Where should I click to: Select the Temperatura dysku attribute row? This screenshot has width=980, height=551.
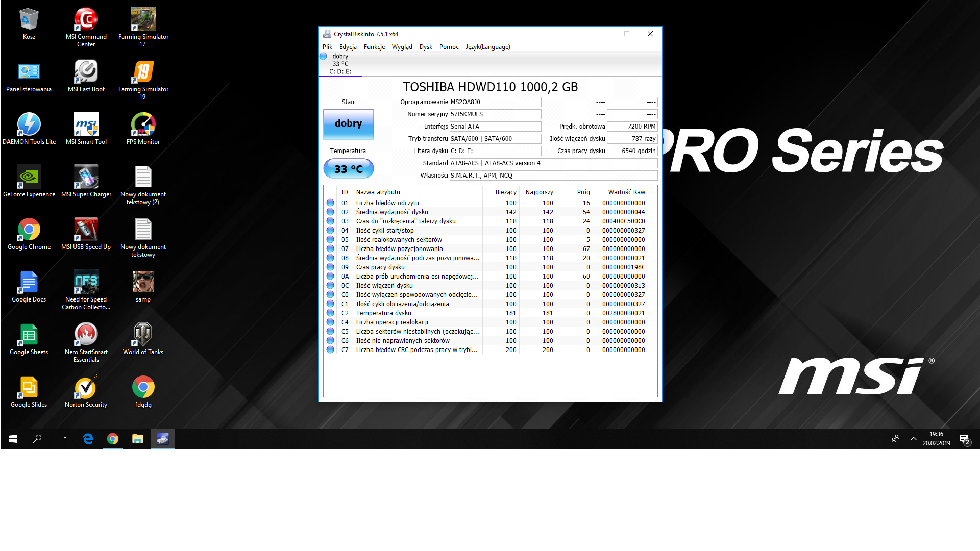point(486,313)
